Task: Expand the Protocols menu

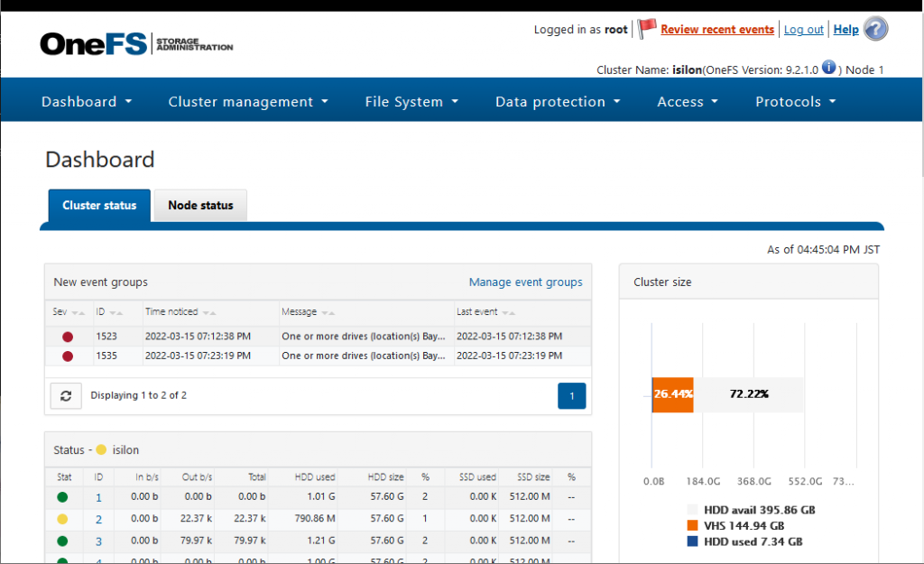Action: tap(796, 101)
